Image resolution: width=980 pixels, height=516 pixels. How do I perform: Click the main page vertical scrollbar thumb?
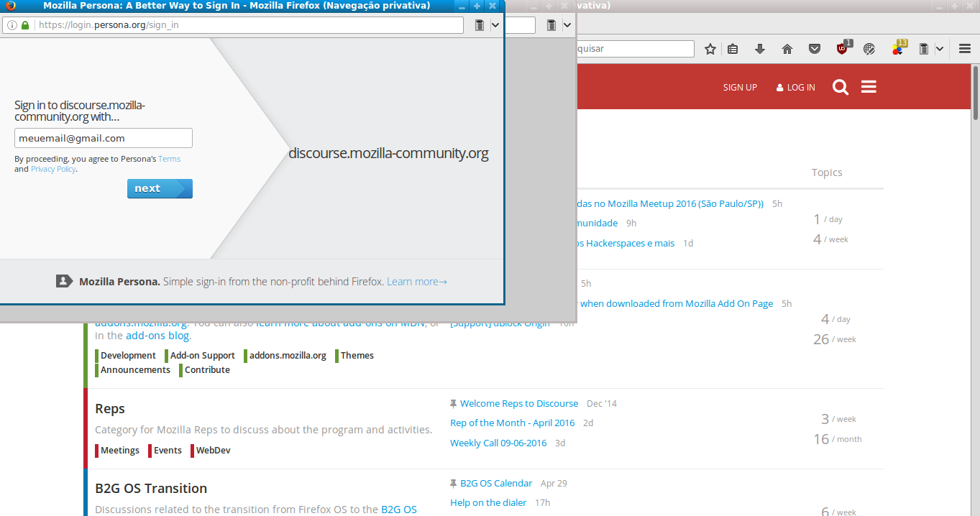point(976,93)
